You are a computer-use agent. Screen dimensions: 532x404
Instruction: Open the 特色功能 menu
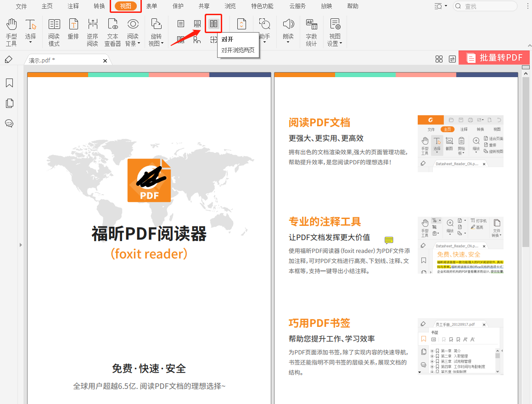pos(262,6)
